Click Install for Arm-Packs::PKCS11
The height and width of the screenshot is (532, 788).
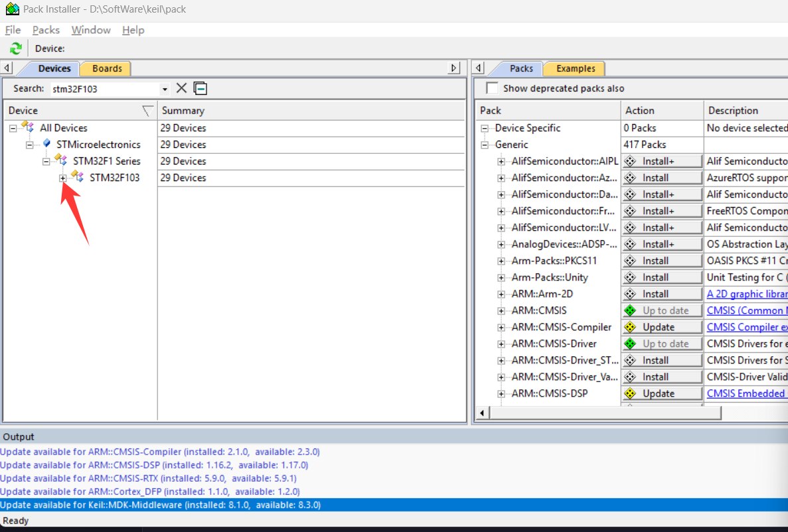662,261
